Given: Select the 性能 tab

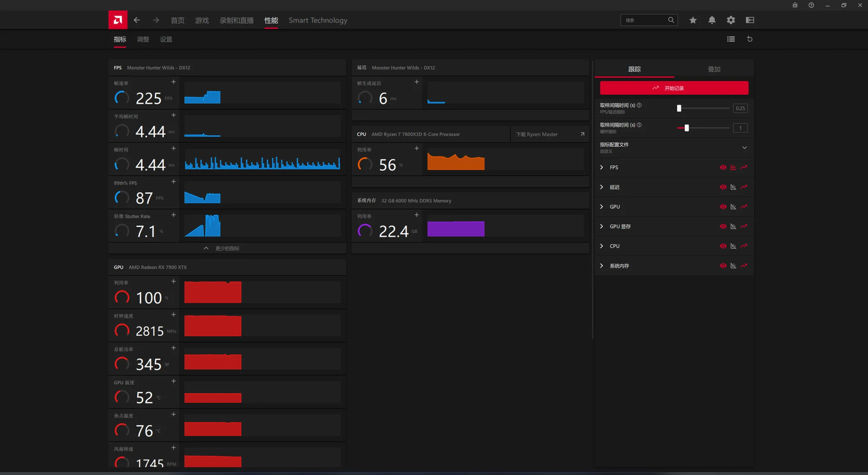Looking at the screenshot, I should click(x=271, y=20).
